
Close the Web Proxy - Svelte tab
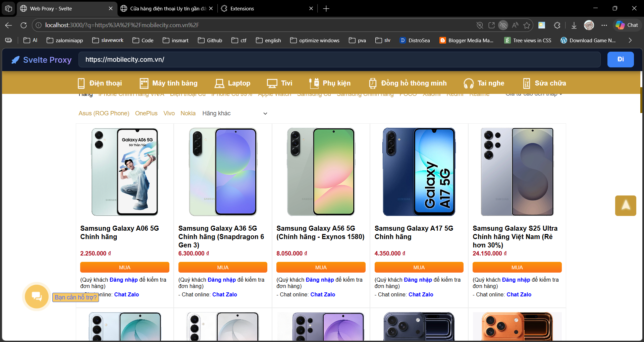[x=111, y=9]
